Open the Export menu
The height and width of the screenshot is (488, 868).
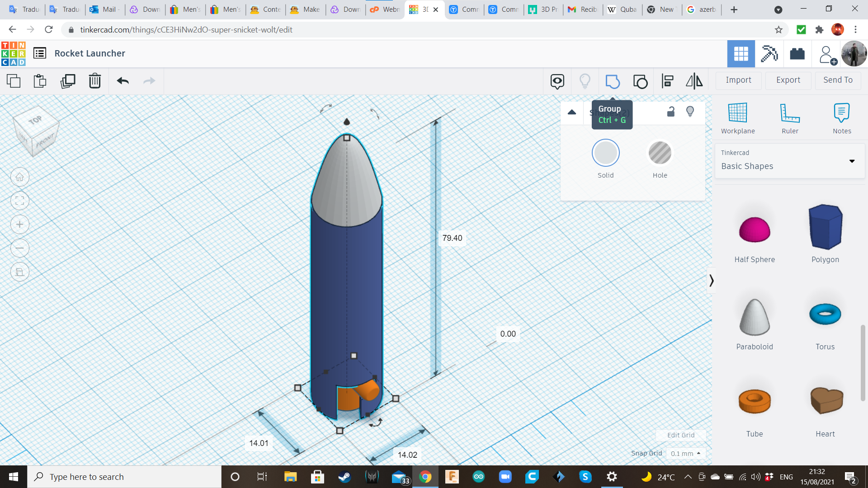788,80
